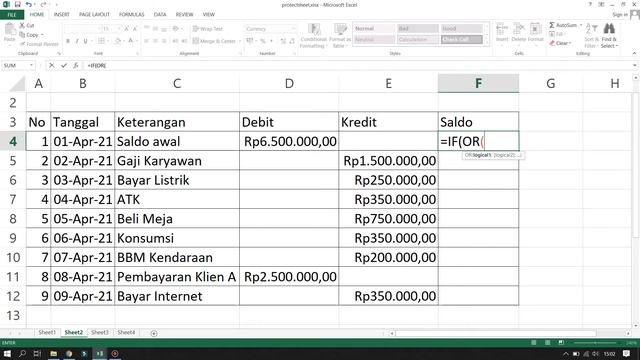Click the Fill Color bucket icon

pos(118,41)
